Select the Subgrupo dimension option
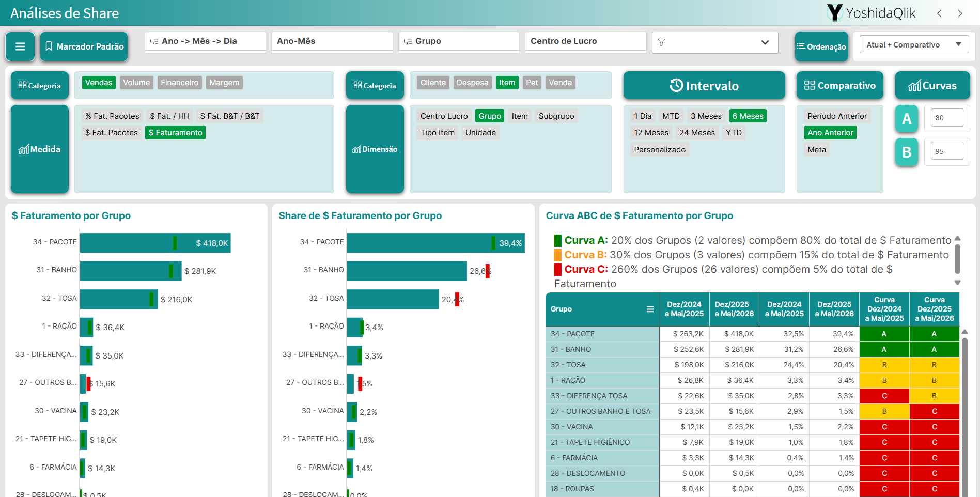Image resolution: width=980 pixels, height=497 pixels. coord(556,116)
